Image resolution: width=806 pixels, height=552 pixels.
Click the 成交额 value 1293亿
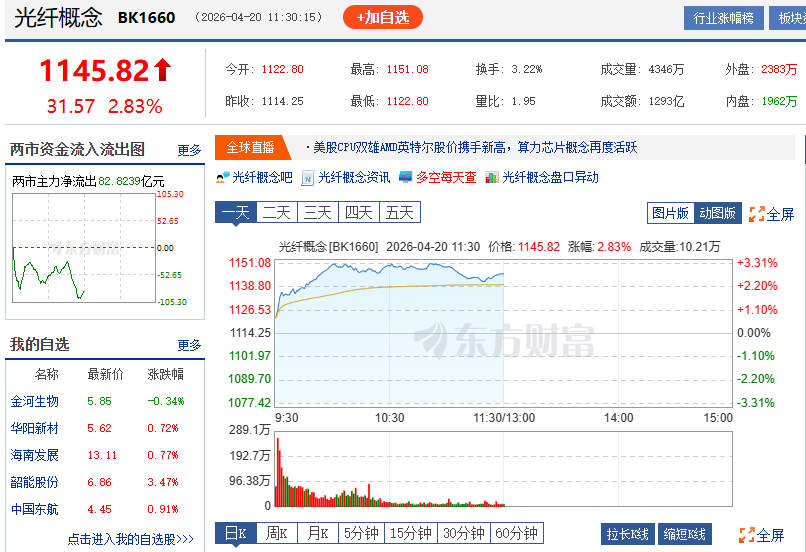666,101
